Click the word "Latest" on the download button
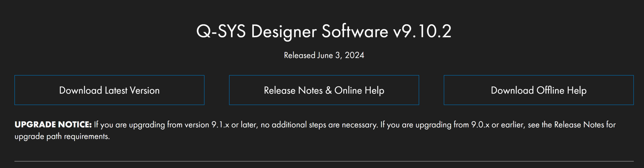This screenshot has width=644, height=168. click(116, 90)
